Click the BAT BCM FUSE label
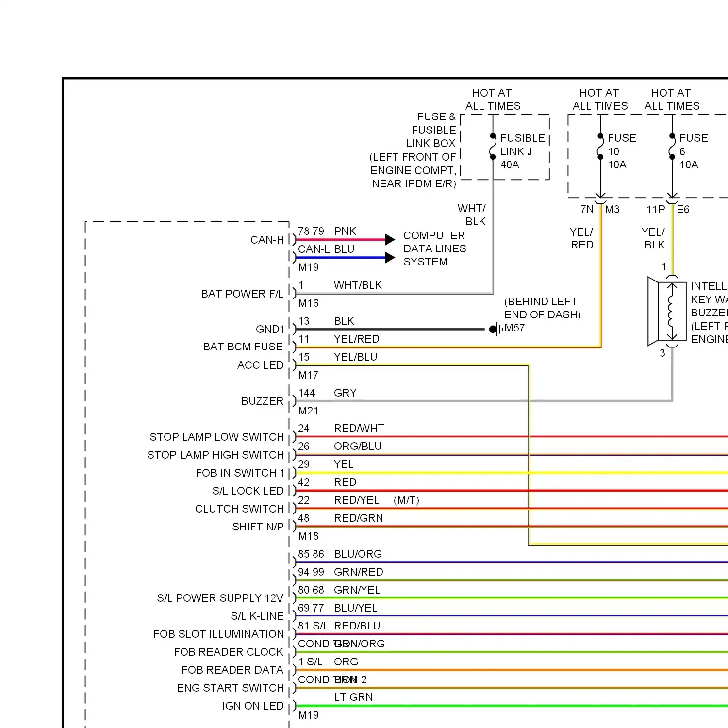The width and height of the screenshot is (728, 728). pos(243,347)
